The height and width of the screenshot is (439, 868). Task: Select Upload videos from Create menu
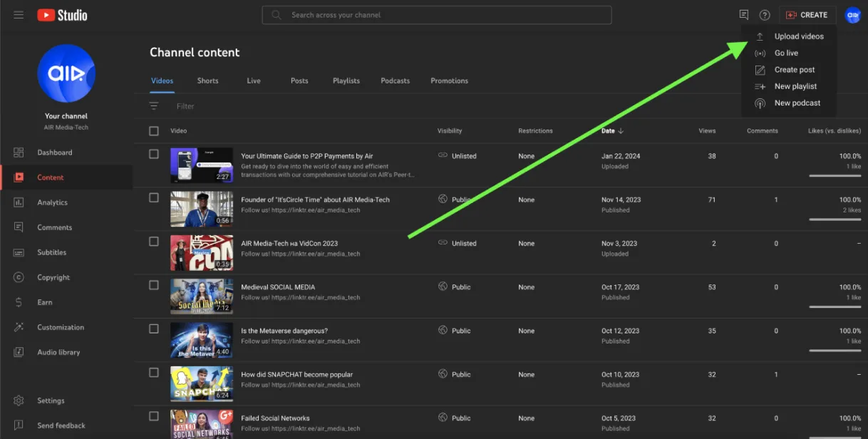point(790,36)
